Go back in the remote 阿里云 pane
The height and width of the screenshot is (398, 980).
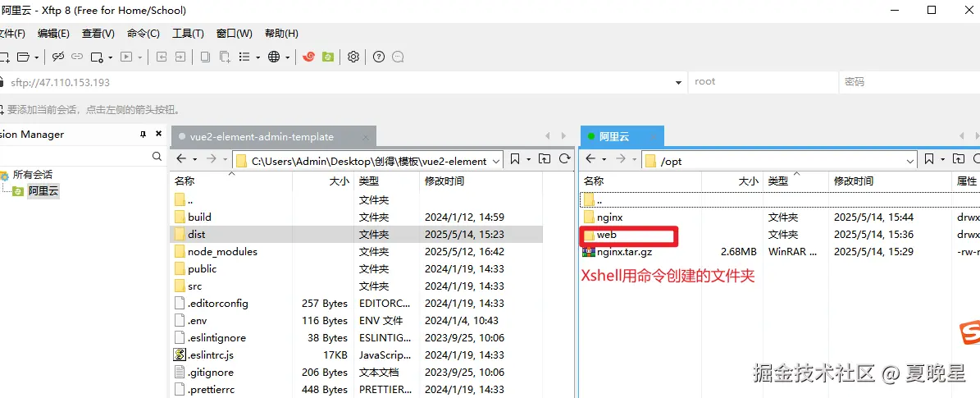590,159
